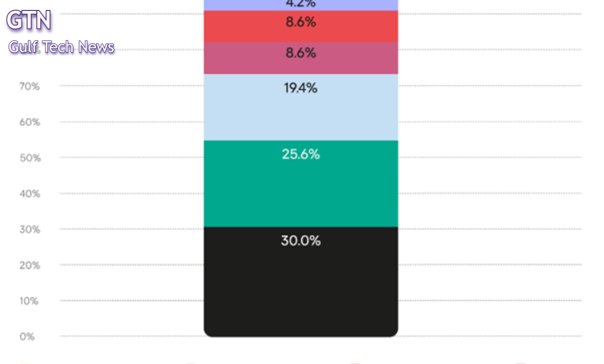This screenshot has width=604, height=364.
Task: Select the 20% axis tick label
Action: click(29, 265)
